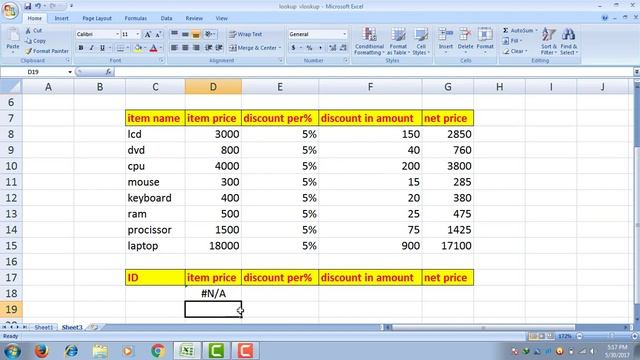
Task: Click the horizontal scrollbar
Action: [x=483, y=327]
